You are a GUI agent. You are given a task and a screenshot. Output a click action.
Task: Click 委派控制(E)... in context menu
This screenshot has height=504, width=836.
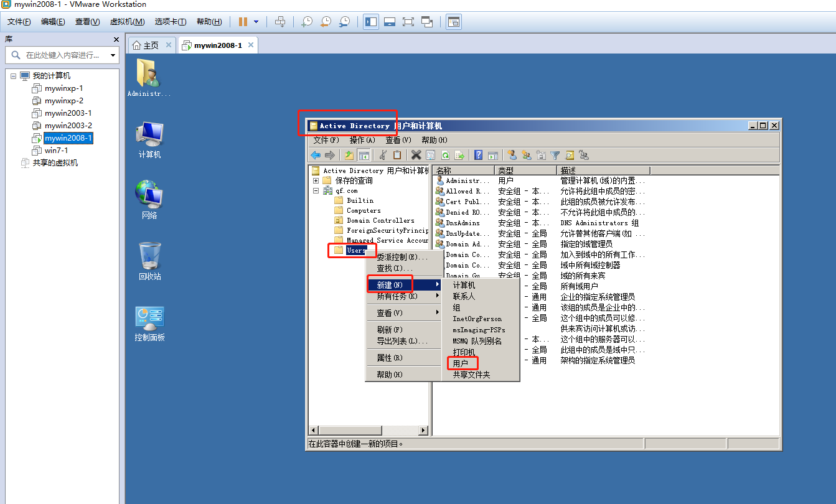pos(403,257)
